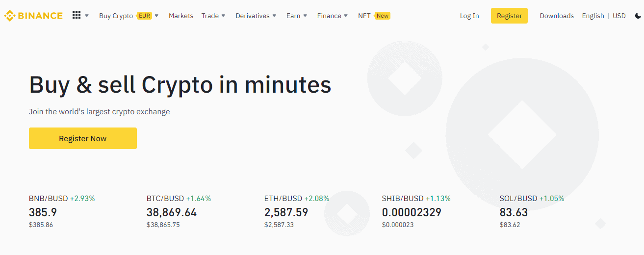This screenshot has width=644, height=255.
Task: Click Log In link
Action: pos(469,16)
